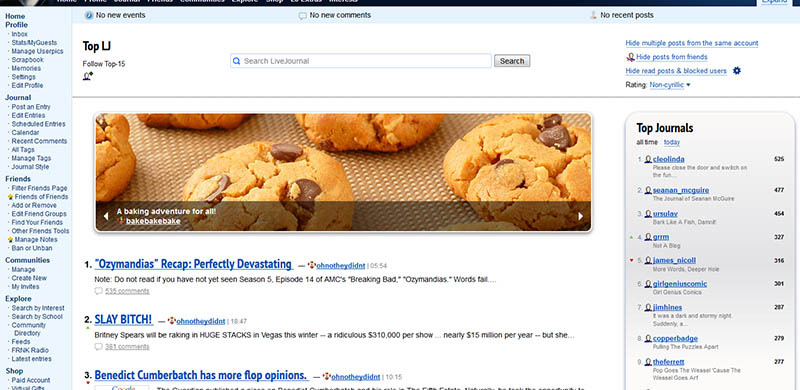Open FRNK Radio link

(30, 351)
